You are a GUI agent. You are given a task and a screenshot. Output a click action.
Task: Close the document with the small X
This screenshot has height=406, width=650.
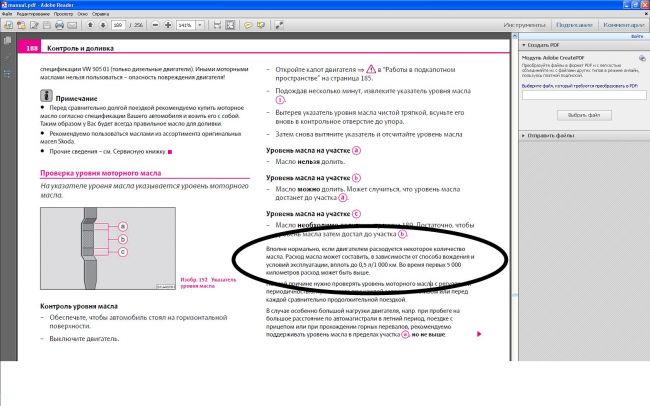pyautogui.click(x=646, y=14)
